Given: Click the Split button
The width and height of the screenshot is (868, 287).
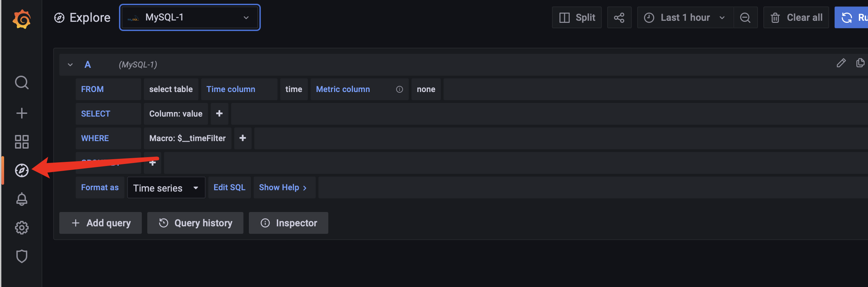Looking at the screenshot, I should pyautogui.click(x=577, y=18).
